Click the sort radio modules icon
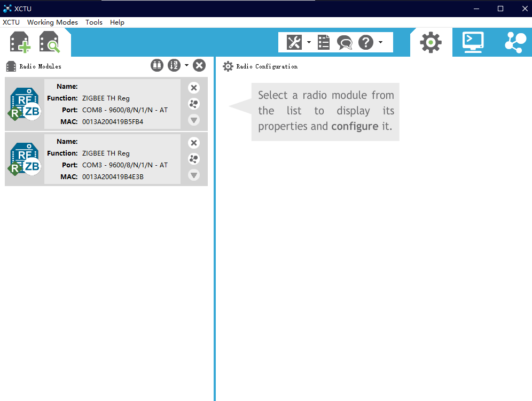The height and width of the screenshot is (401, 532). [x=174, y=65]
